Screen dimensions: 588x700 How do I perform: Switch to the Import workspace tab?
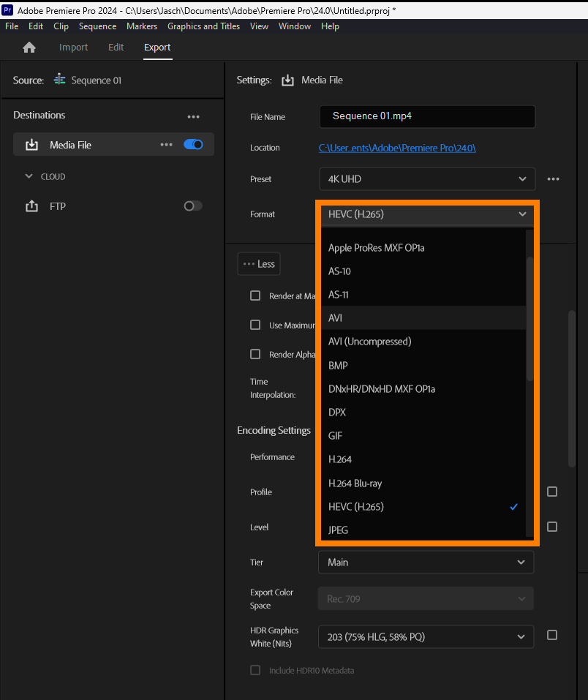click(73, 48)
